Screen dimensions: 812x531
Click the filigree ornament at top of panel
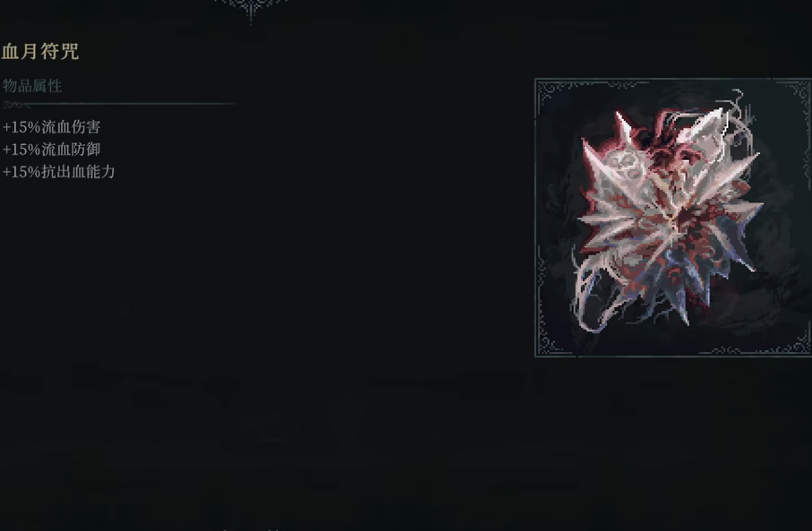tap(252, 9)
